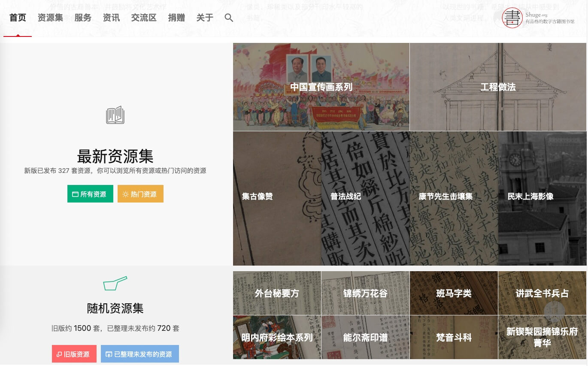Open 交流区 menu item
Screen dimensions: 588x366
144,18
